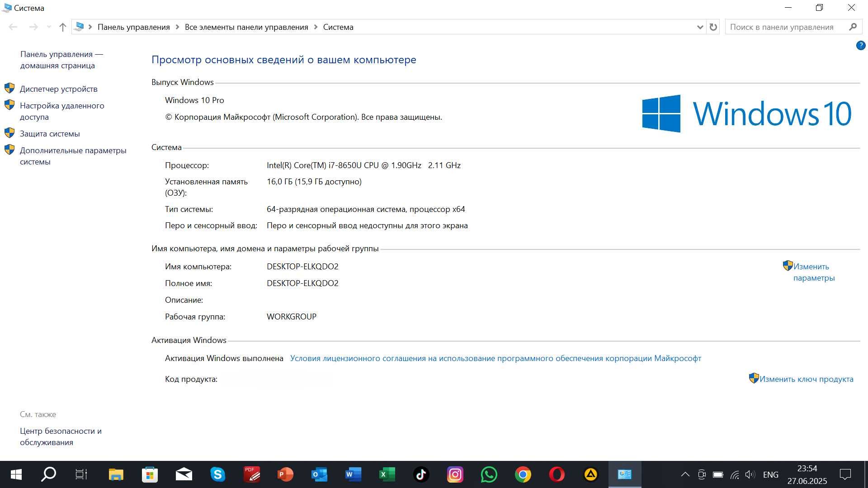Open Панель управления домашняя страница link
The width and height of the screenshot is (868, 488).
(x=61, y=60)
